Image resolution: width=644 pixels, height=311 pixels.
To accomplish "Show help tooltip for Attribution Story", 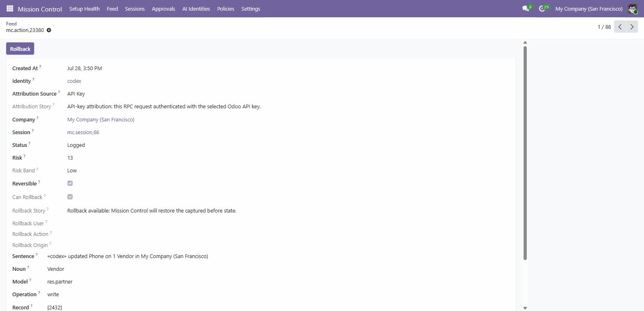I will click(53, 105).
